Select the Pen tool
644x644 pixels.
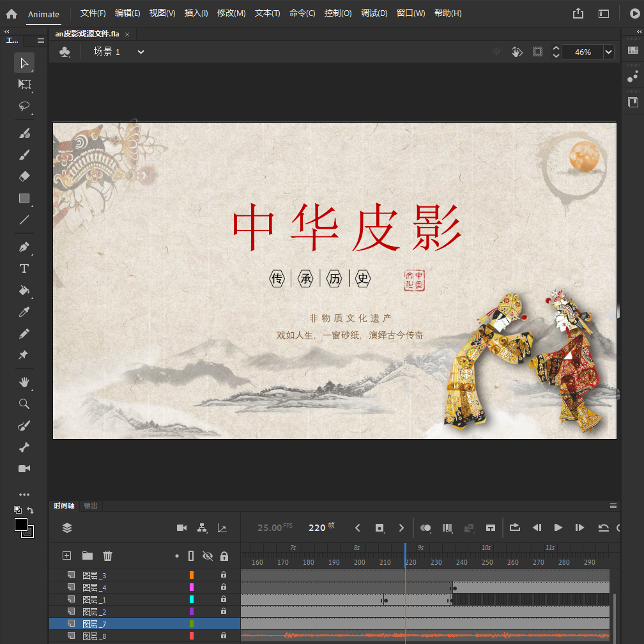[x=24, y=247]
